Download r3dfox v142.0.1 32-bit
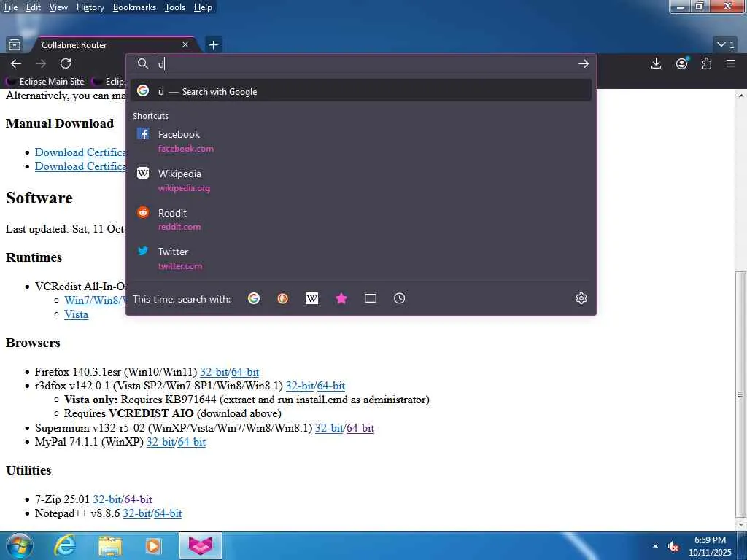Image resolution: width=747 pixels, height=560 pixels. pyautogui.click(x=300, y=386)
